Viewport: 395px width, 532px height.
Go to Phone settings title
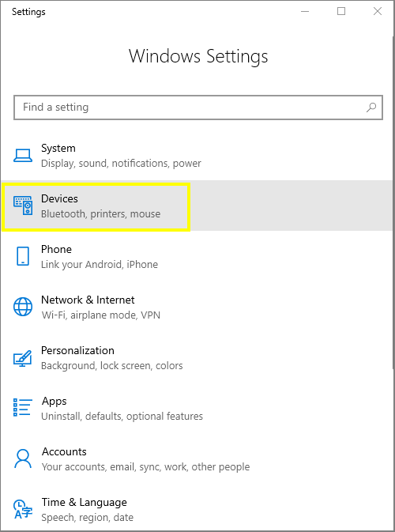pos(56,249)
